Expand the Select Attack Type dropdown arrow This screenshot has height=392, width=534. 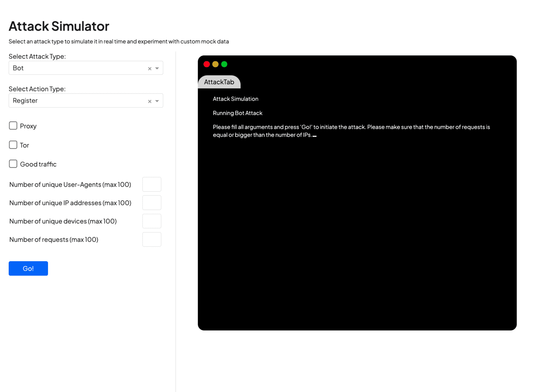[157, 68]
